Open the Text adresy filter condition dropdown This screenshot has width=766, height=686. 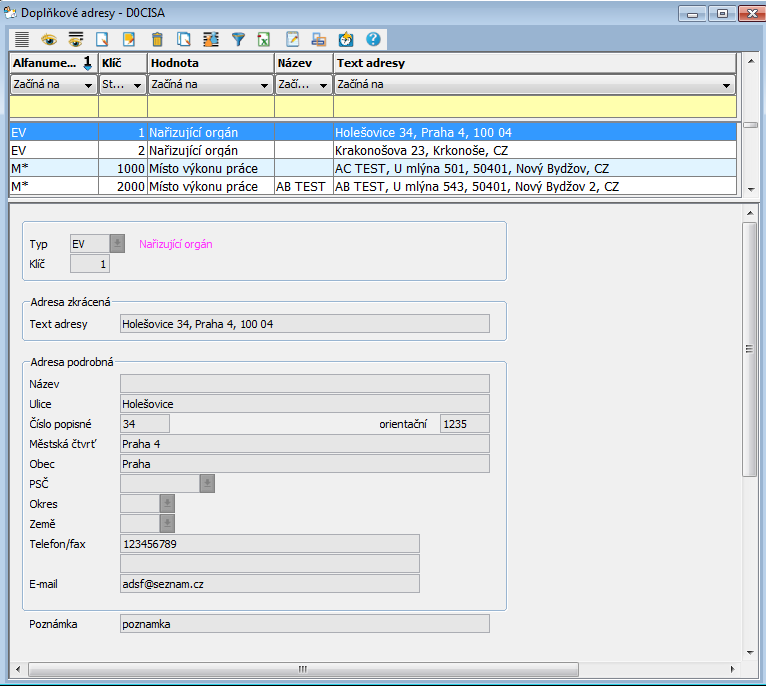pyautogui.click(x=728, y=84)
